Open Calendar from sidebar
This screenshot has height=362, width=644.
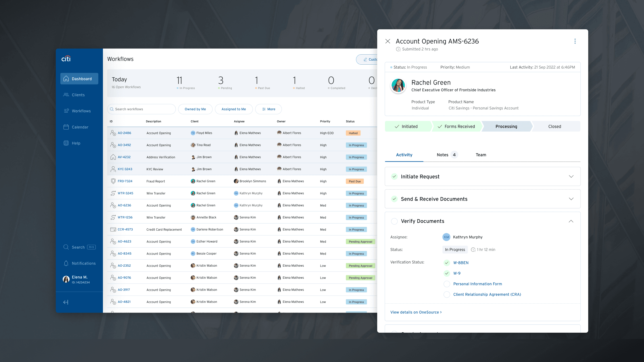pyautogui.click(x=76, y=127)
